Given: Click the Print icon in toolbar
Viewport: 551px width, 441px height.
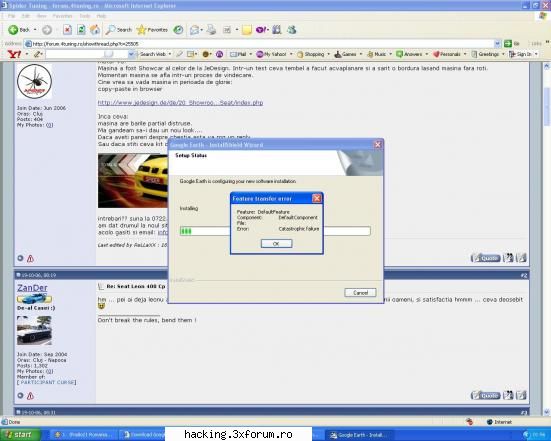Looking at the screenshot, I should (211, 30).
